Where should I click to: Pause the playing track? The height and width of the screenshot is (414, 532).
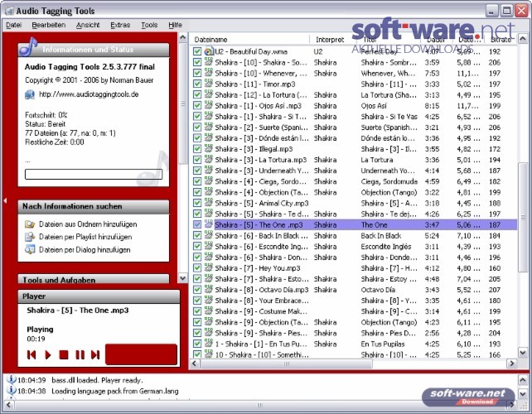coord(80,354)
